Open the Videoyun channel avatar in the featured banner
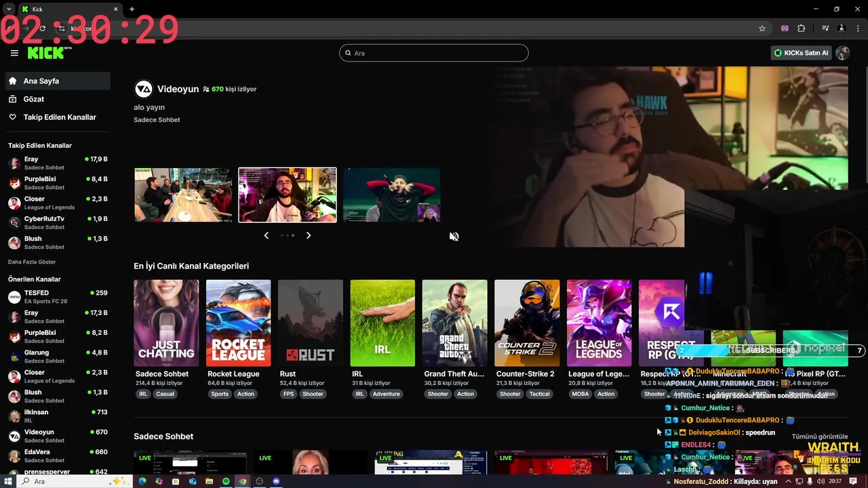The height and width of the screenshot is (488, 868). [144, 89]
